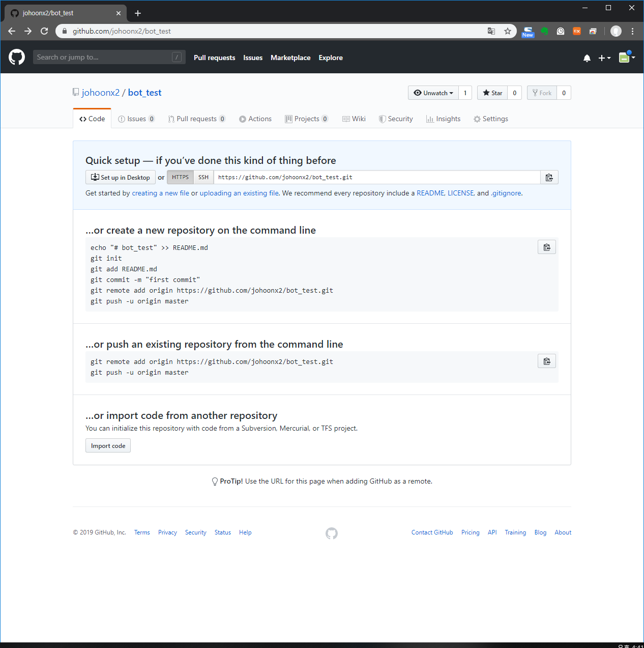Open footer API link
The width and height of the screenshot is (644, 648).
coord(492,532)
